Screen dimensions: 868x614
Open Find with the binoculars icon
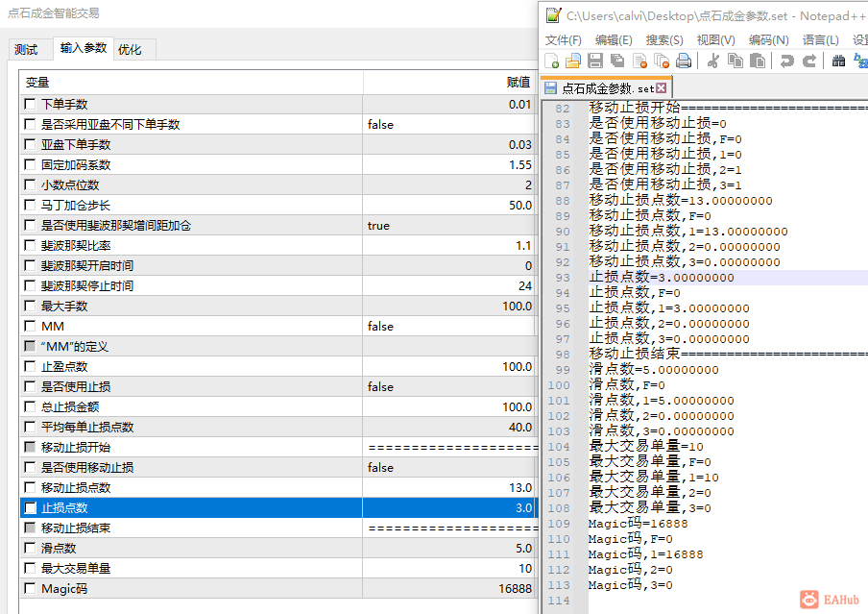(x=838, y=61)
